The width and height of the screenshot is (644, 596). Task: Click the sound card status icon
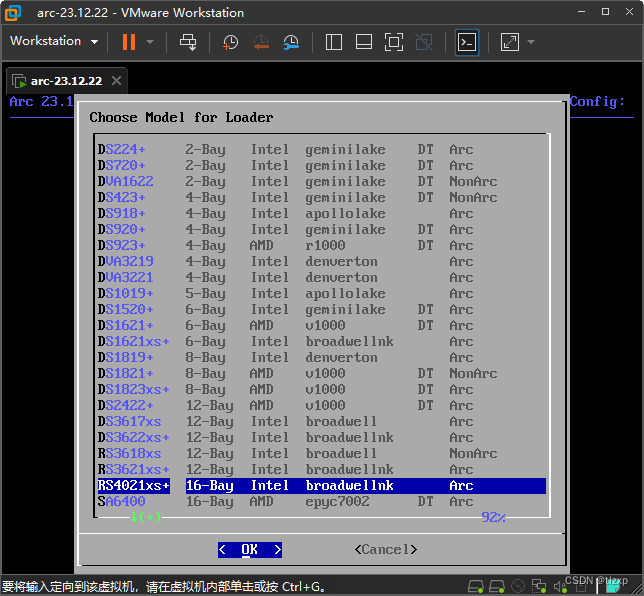click(x=559, y=587)
